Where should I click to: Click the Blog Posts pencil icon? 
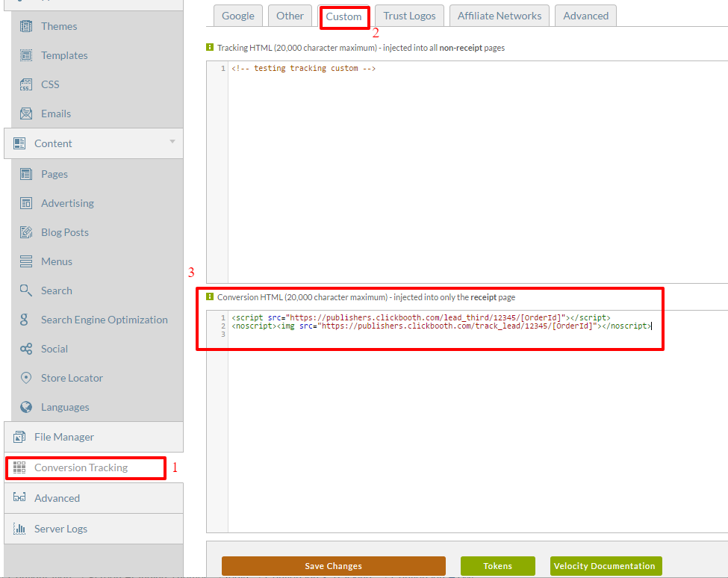(x=26, y=232)
